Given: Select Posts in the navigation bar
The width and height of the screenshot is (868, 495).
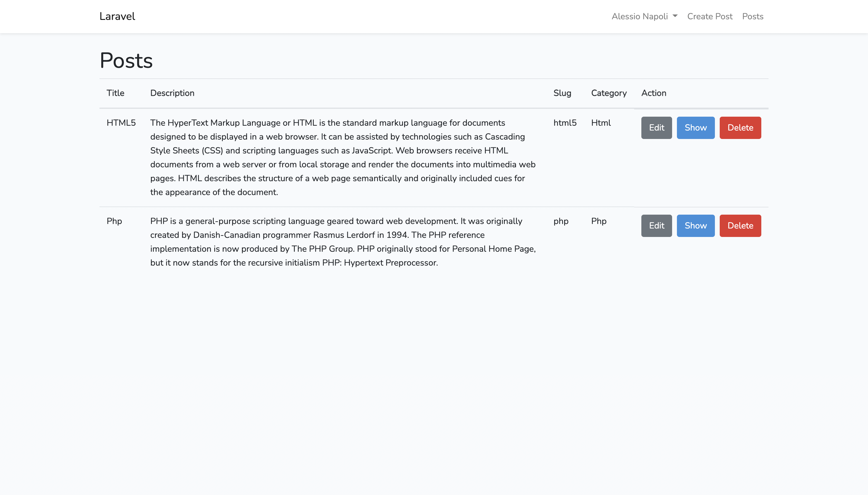Looking at the screenshot, I should [753, 16].
